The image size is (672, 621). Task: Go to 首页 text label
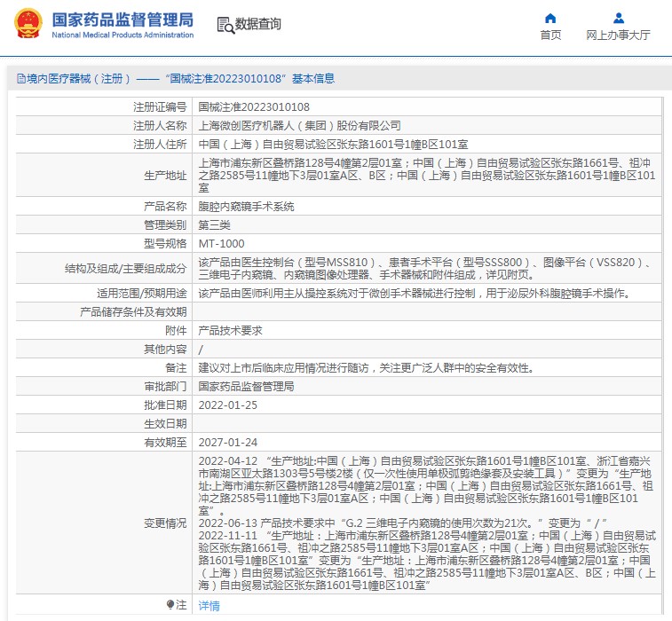tap(550, 35)
